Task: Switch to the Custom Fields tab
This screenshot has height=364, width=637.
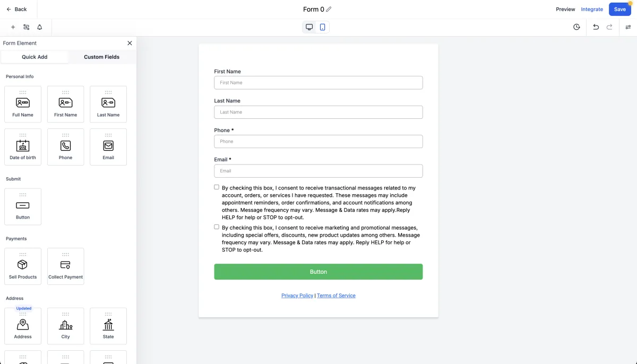Action: [x=101, y=57]
